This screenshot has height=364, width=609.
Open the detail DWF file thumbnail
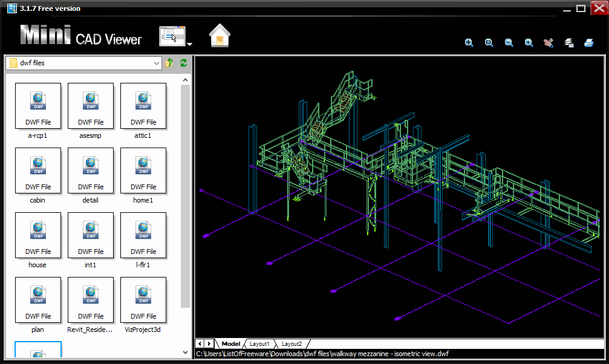coord(91,171)
